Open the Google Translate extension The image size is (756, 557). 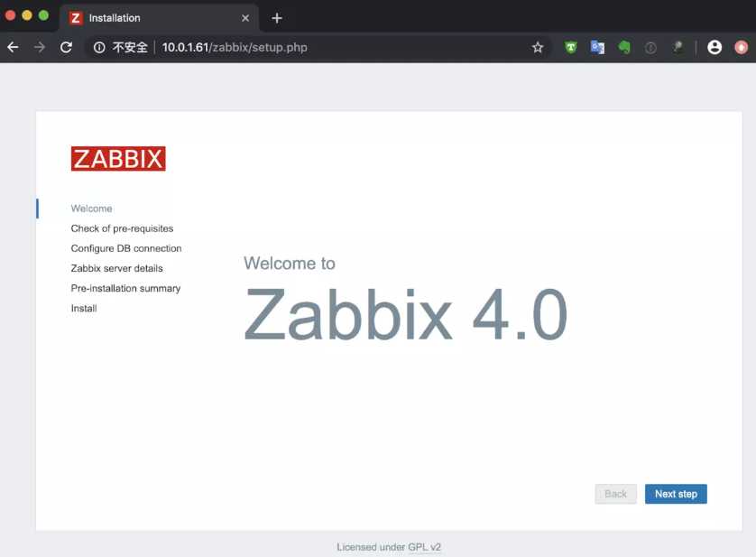(597, 47)
